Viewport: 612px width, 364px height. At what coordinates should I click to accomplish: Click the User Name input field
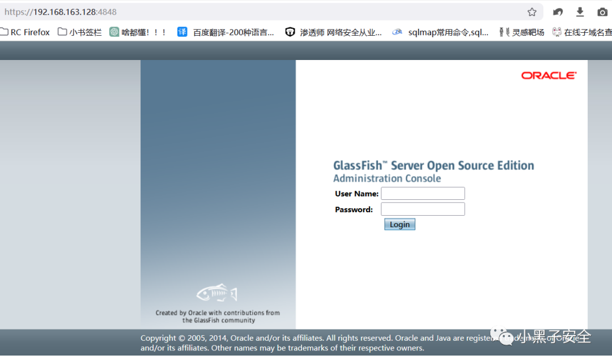click(x=423, y=193)
